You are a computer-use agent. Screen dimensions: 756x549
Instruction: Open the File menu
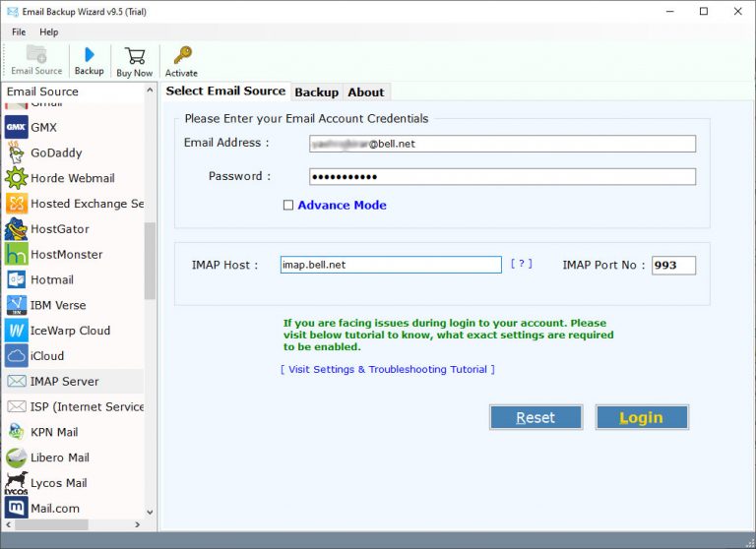tap(19, 32)
